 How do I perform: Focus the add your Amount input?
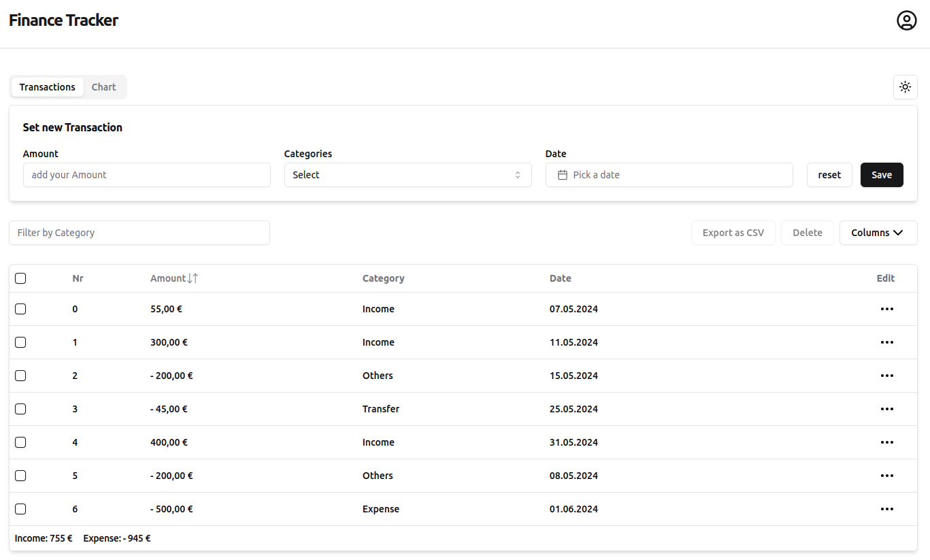[146, 175]
